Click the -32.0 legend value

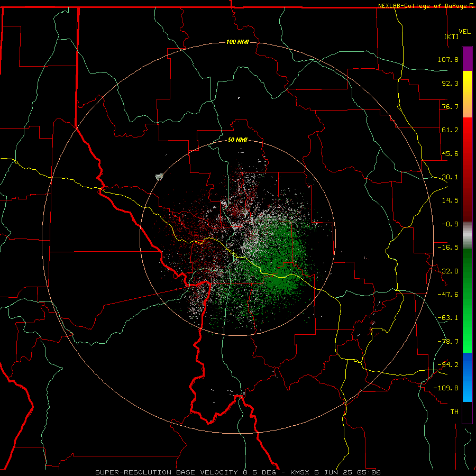[448, 271]
